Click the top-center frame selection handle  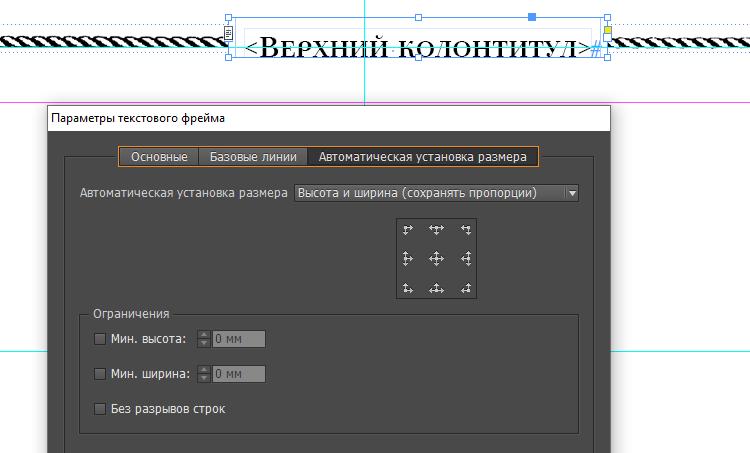pos(419,18)
